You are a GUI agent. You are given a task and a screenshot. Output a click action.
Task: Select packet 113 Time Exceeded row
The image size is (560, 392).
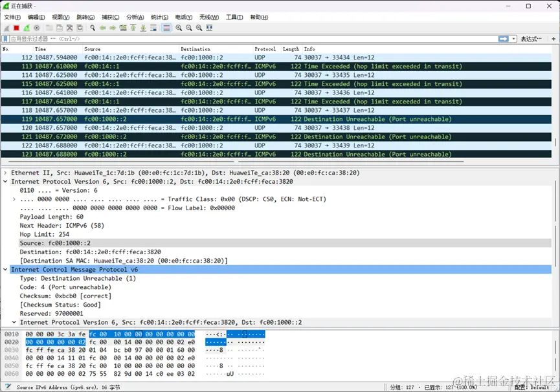tap(276, 67)
